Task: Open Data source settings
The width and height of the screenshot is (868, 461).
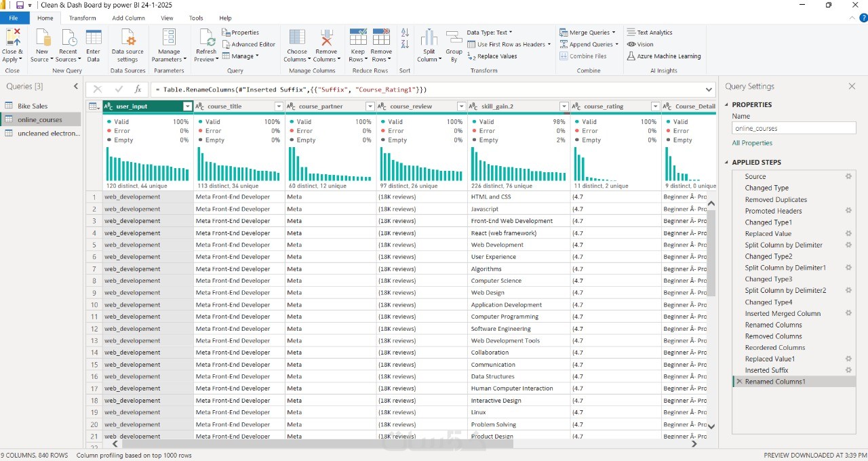Action: click(x=127, y=37)
